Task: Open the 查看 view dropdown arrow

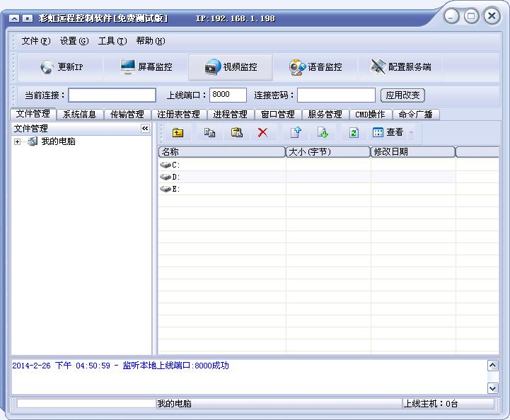Action: pos(411,133)
